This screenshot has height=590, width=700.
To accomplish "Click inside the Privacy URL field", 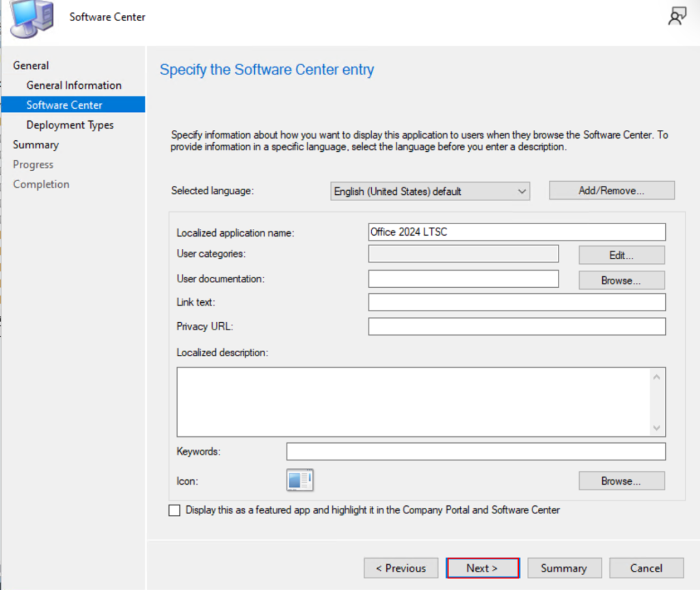I will click(516, 327).
